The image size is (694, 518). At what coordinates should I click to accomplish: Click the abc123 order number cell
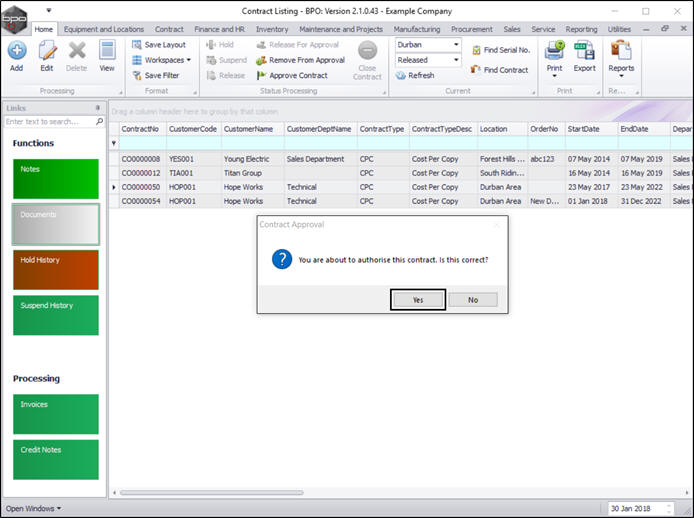[546, 159]
